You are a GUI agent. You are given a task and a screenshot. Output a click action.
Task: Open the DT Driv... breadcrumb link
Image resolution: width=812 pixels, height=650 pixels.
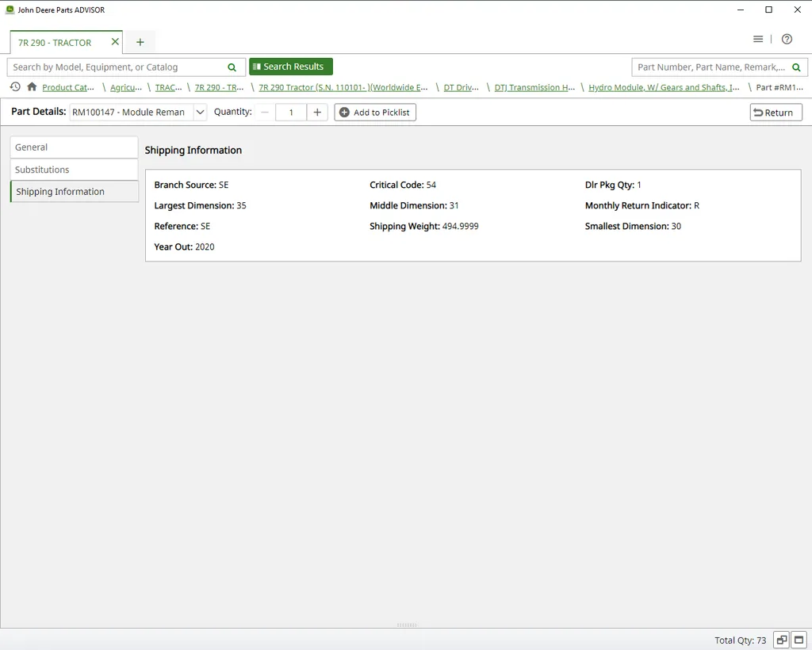click(x=461, y=87)
